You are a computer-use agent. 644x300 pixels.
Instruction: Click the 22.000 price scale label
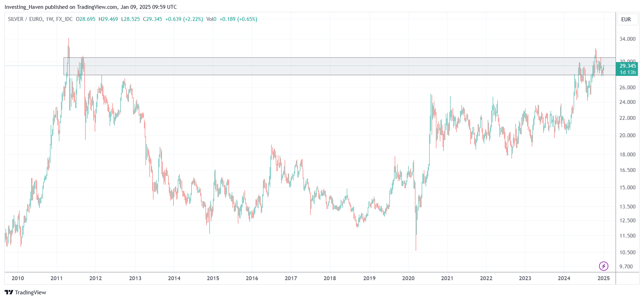[x=627, y=118]
